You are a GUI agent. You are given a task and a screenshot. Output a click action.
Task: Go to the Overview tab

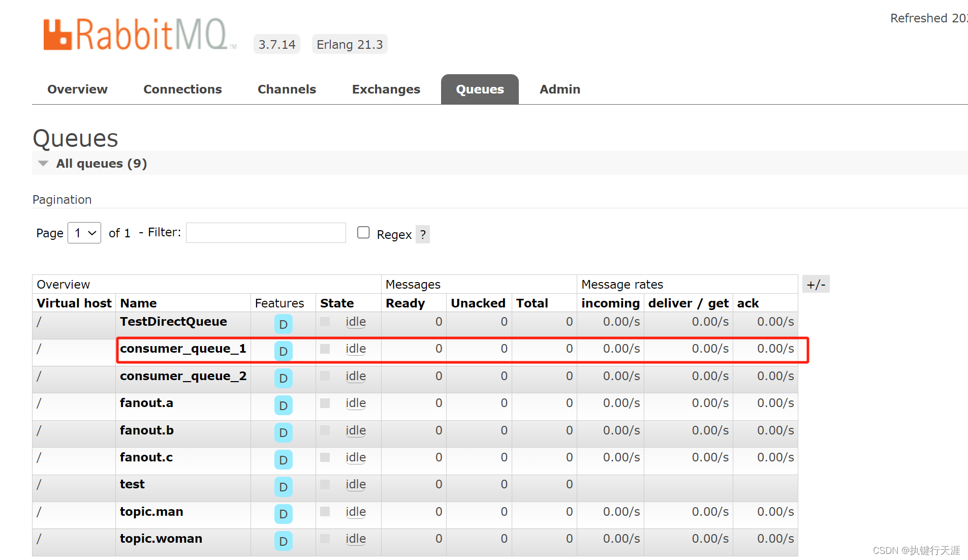click(x=77, y=89)
